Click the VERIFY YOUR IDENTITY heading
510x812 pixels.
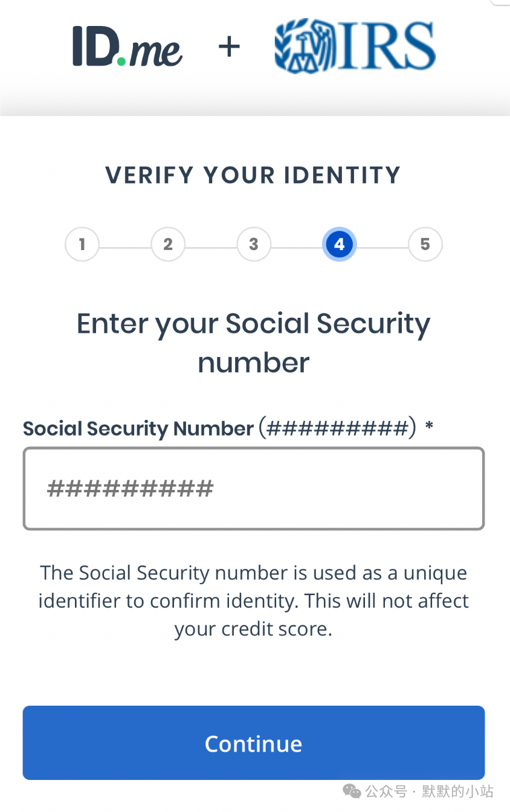(254, 175)
